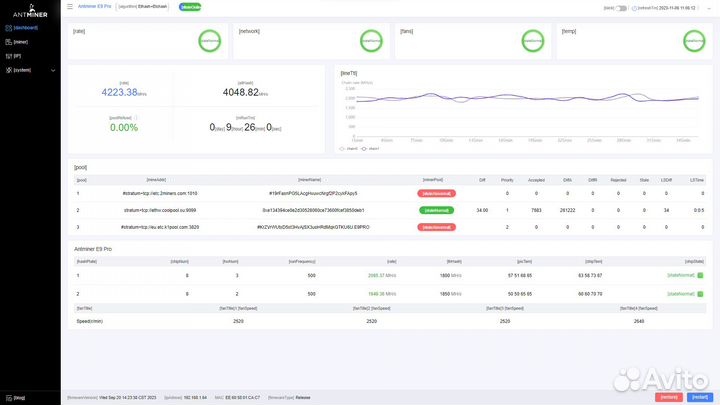Viewport: 720px width, 405px height.
Task: Click the green state square for hashboard 1
Action: pos(700,276)
